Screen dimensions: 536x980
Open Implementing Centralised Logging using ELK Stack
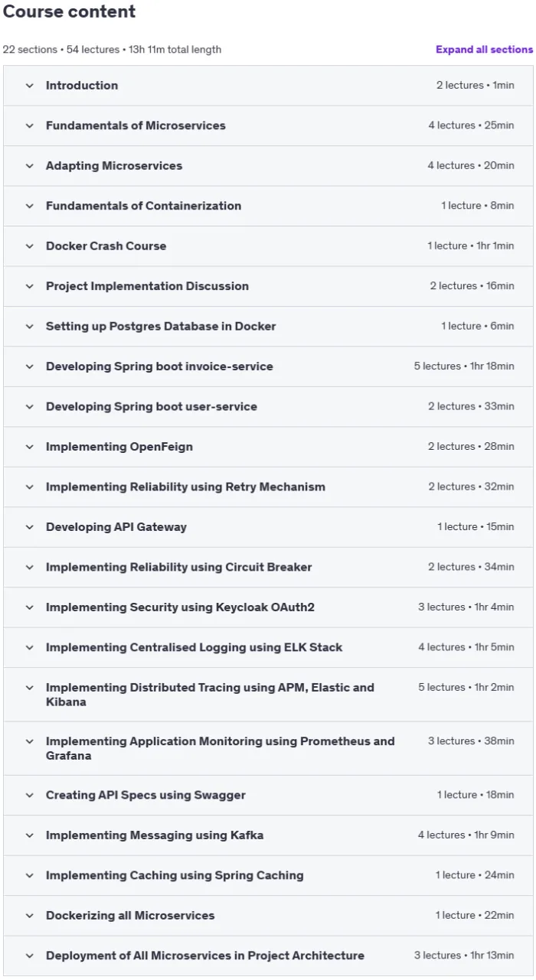[268, 648]
